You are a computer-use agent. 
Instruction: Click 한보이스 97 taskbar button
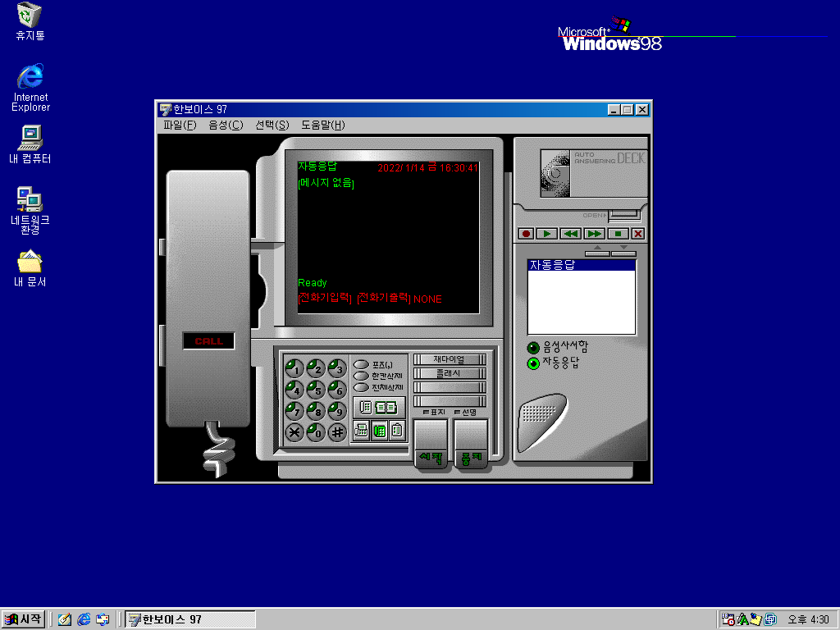point(190,619)
